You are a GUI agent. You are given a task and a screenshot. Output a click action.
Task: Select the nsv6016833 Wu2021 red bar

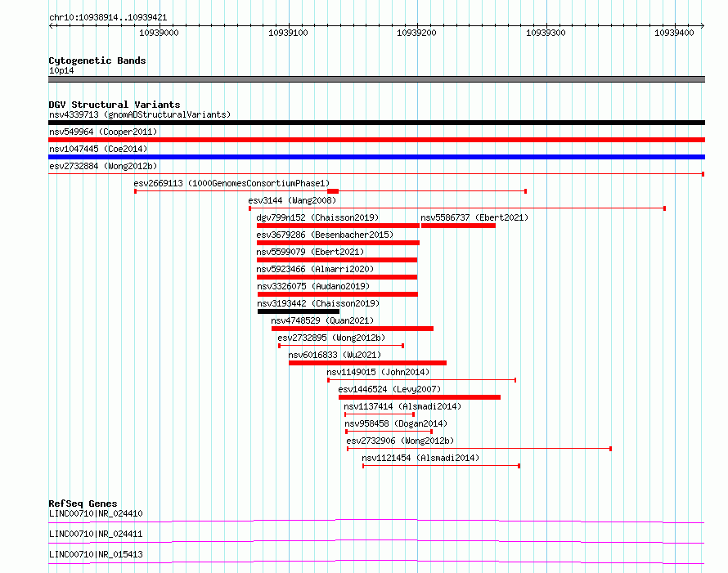[368, 363]
